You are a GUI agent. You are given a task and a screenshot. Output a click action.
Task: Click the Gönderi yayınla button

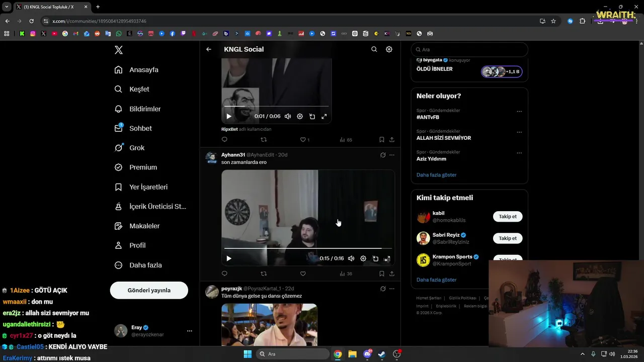point(149,290)
